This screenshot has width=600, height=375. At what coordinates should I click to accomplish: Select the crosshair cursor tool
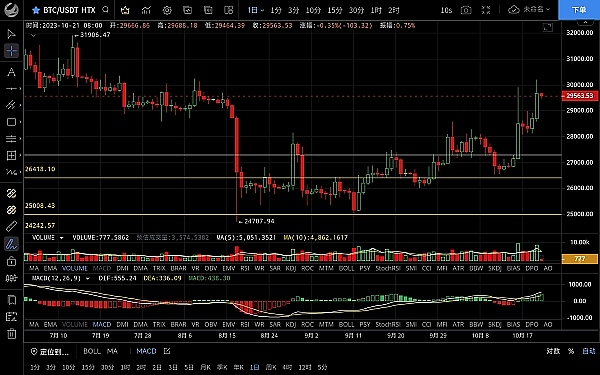click(x=11, y=51)
